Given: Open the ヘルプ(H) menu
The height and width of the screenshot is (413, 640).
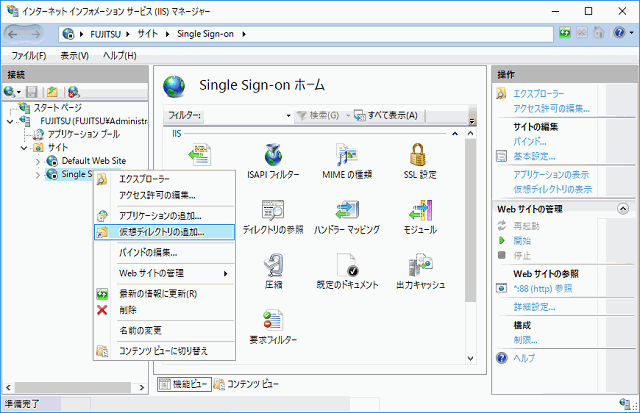Looking at the screenshot, I should 120,56.
